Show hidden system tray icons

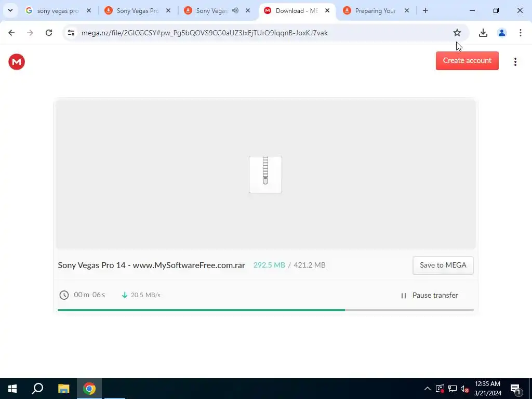[427, 389]
